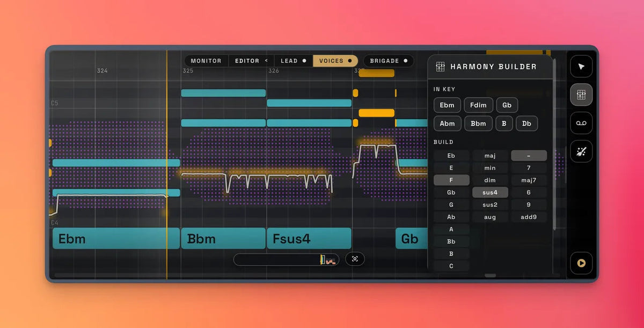The height and width of the screenshot is (328, 644).
Task: Choose the Ebm in-key chord
Action: (x=447, y=105)
